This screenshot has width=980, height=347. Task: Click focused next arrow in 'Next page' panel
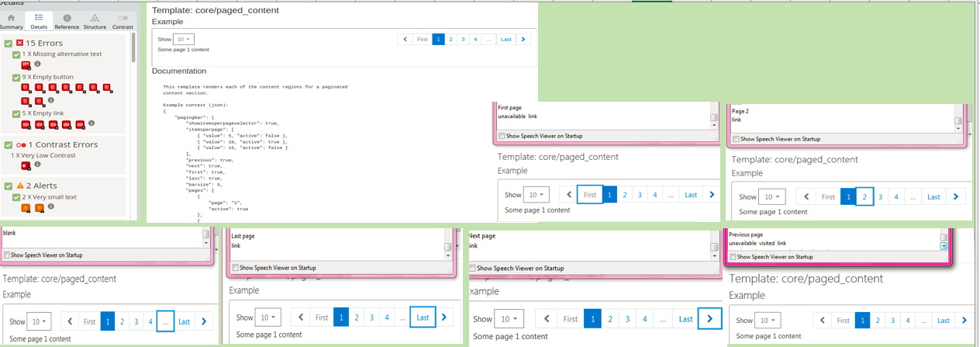point(709,318)
